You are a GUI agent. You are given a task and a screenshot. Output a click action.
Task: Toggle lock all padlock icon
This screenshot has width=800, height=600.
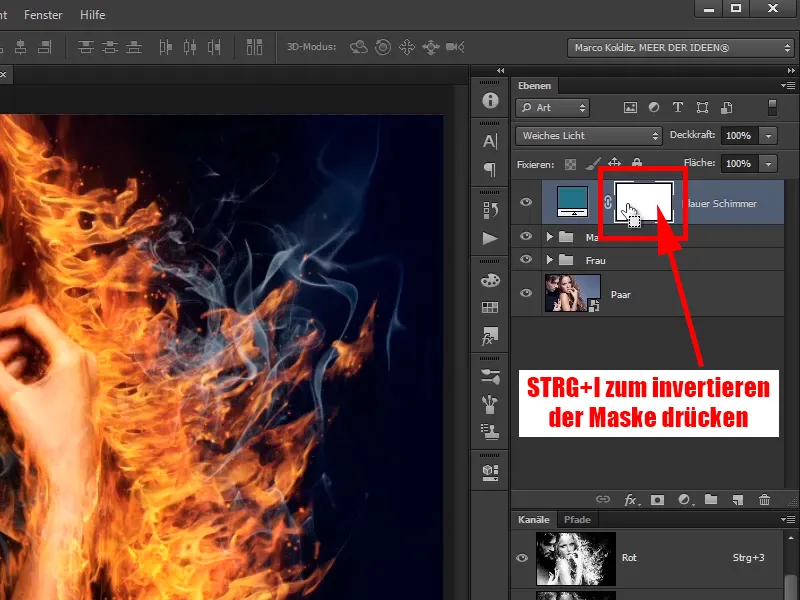point(637,163)
